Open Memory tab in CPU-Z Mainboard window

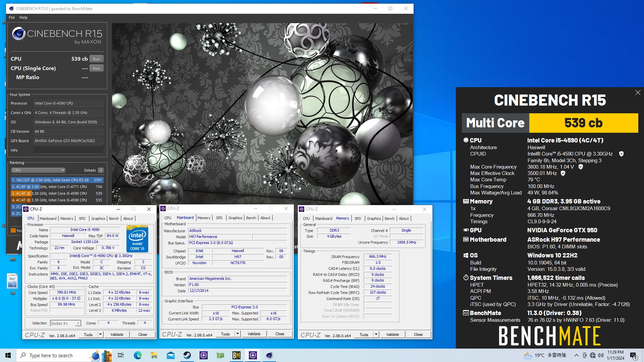[204, 218]
